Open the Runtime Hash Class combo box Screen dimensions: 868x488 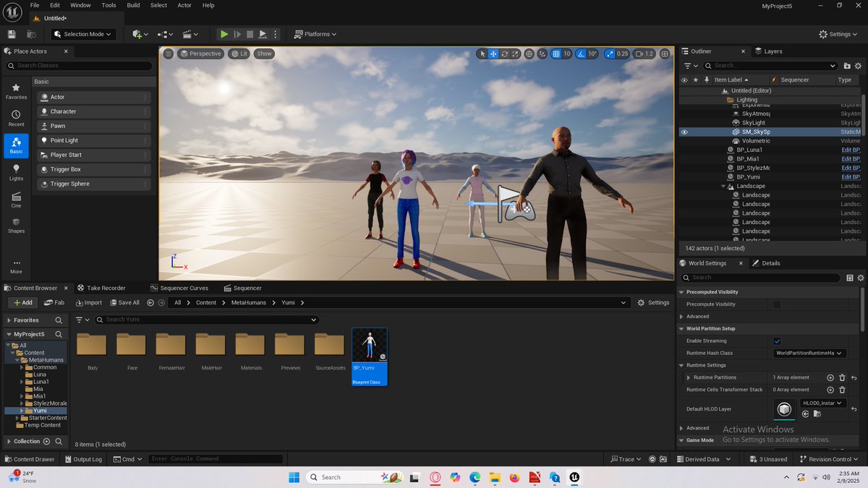pos(809,353)
